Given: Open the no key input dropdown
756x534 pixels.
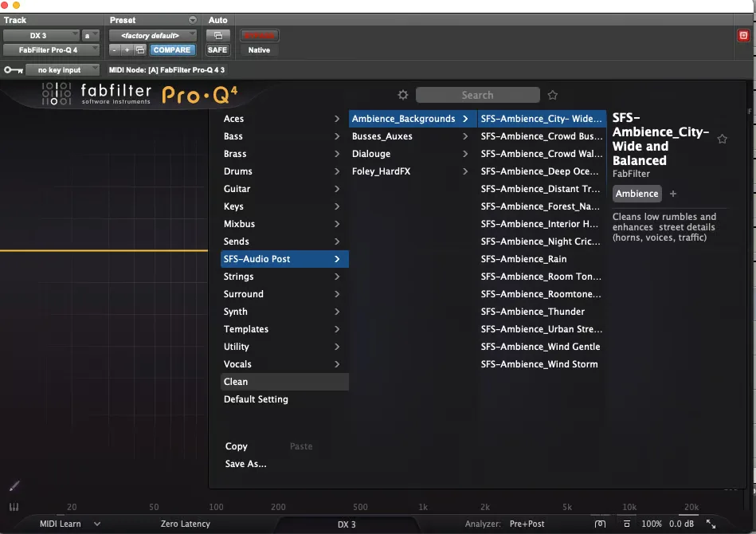Looking at the screenshot, I should pos(62,70).
